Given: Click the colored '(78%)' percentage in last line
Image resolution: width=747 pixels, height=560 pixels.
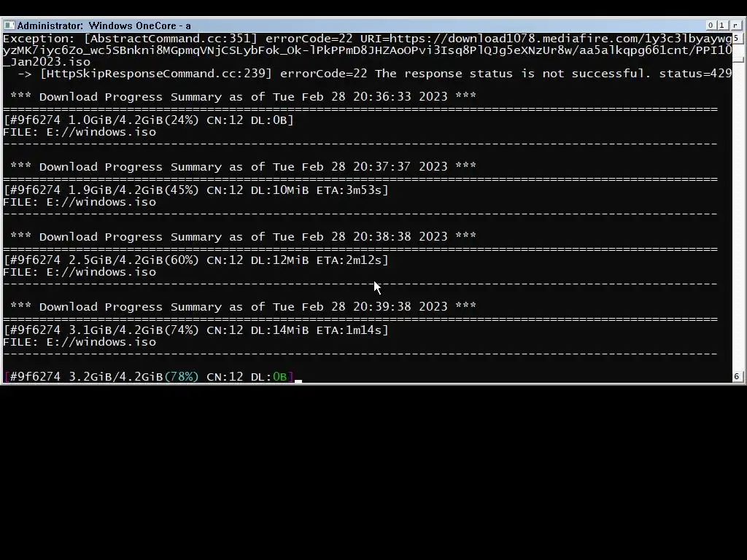Looking at the screenshot, I should pyautogui.click(x=181, y=377).
